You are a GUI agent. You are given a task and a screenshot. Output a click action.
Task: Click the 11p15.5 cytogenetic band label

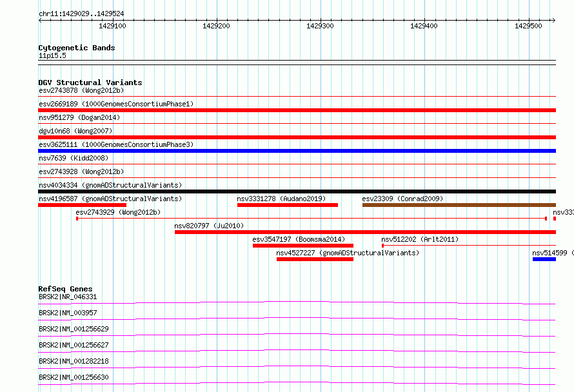click(x=52, y=55)
